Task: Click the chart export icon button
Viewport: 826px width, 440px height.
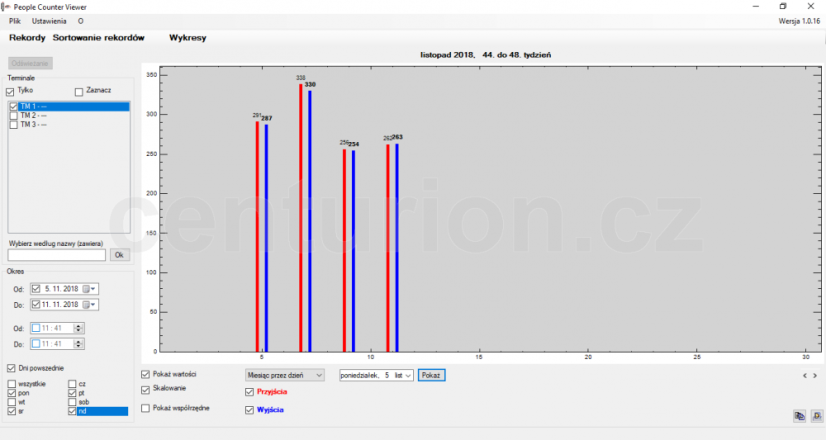Action: [x=817, y=416]
